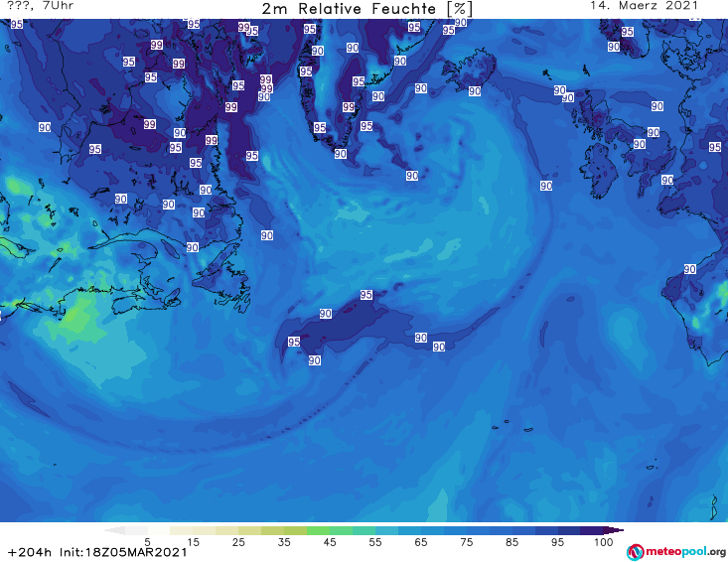
Task: Click the meteopool.org logo
Action: pyautogui.click(x=676, y=552)
